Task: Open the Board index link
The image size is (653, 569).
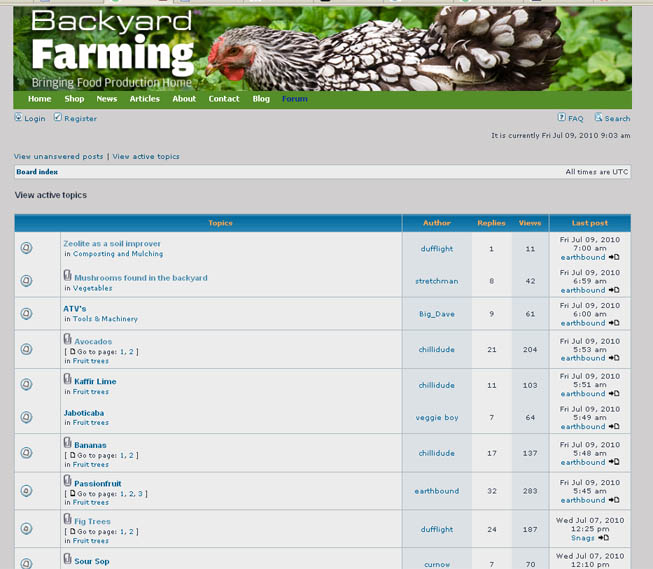Action: pos(37,172)
